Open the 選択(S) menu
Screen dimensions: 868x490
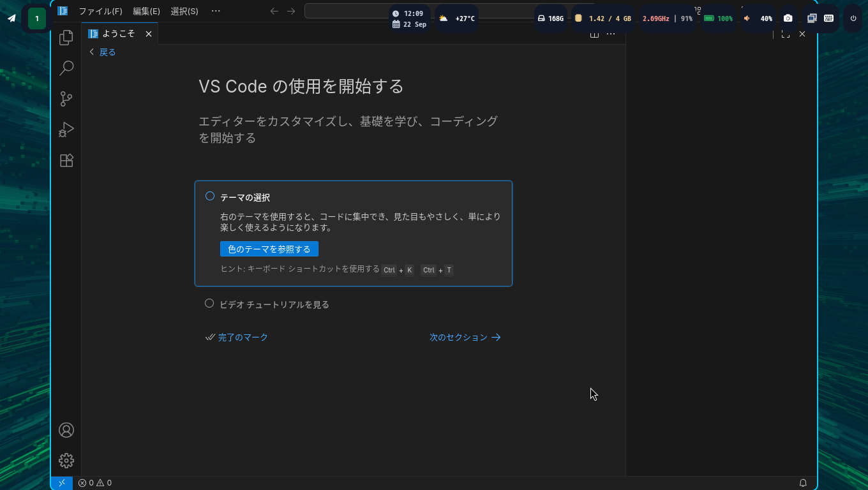[x=184, y=11]
